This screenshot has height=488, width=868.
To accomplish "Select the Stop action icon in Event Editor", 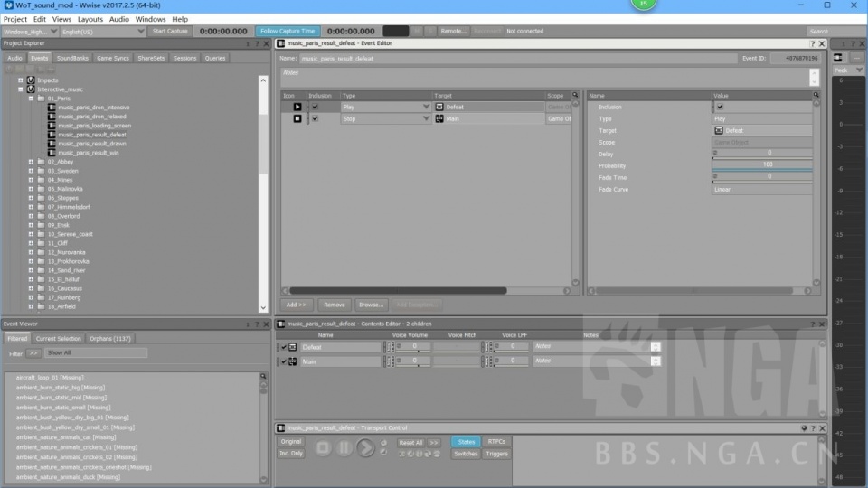I will point(297,118).
